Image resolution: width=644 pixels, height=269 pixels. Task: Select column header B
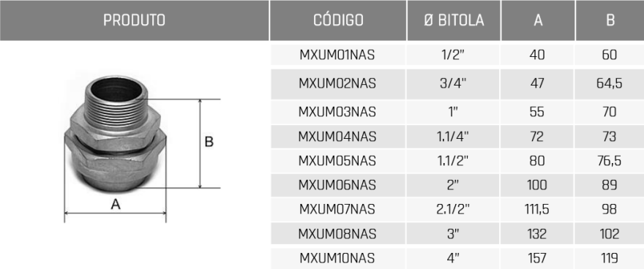point(610,20)
